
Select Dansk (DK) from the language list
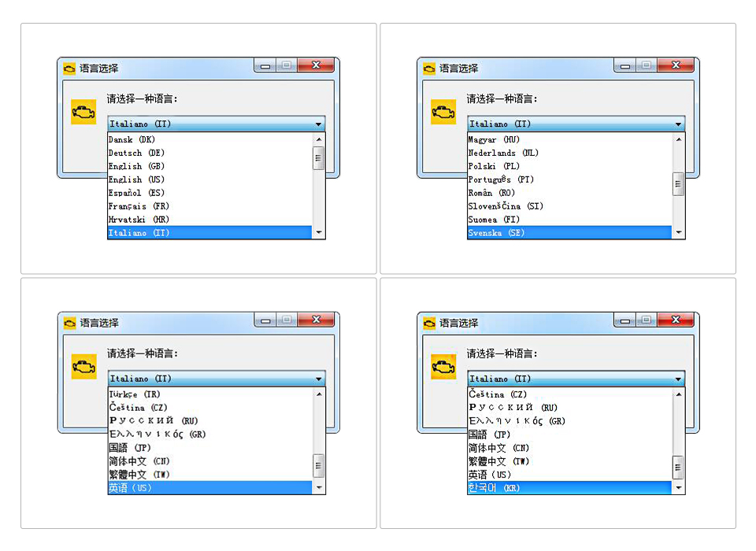click(209, 139)
